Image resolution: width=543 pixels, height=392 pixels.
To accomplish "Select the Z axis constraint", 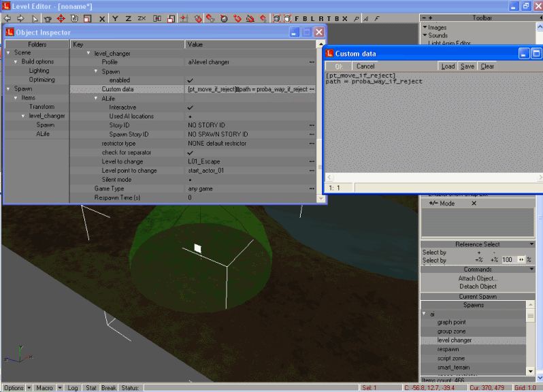I will click(x=128, y=18).
